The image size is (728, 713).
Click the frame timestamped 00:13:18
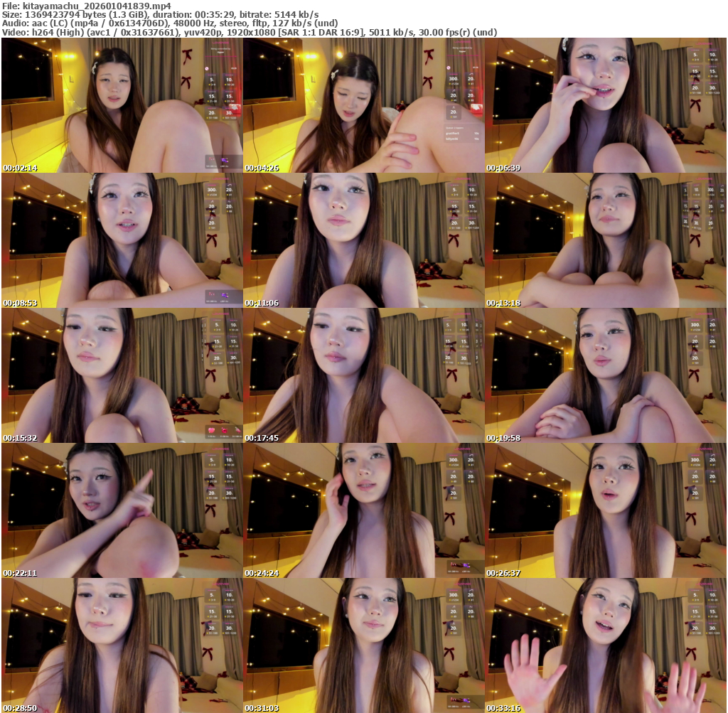[605, 240]
